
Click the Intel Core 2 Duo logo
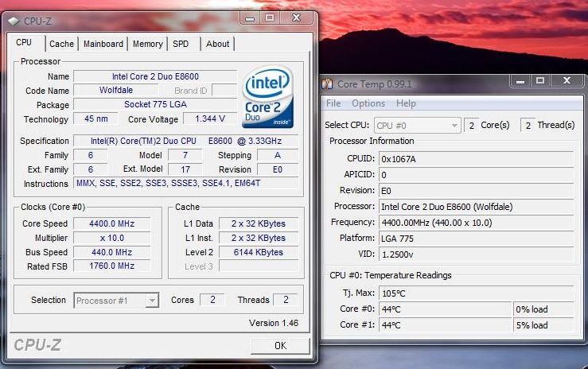pyautogui.click(x=268, y=97)
